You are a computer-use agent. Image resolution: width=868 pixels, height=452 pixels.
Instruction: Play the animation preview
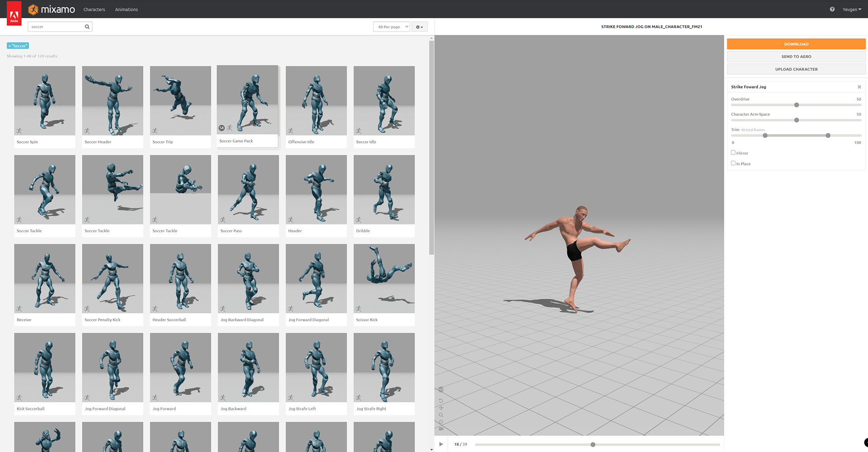pos(441,444)
